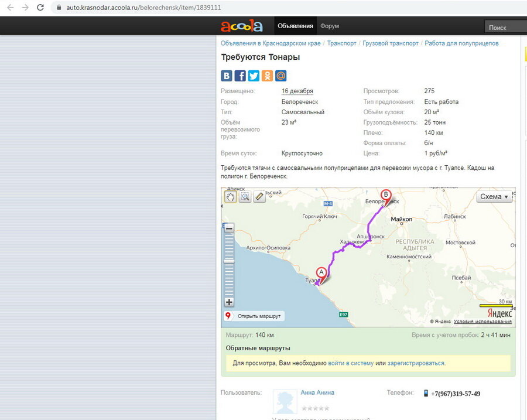The width and height of the screenshot is (527, 420).
Task: Select the magnifier zoom-area map tool
Action: point(245,197)
